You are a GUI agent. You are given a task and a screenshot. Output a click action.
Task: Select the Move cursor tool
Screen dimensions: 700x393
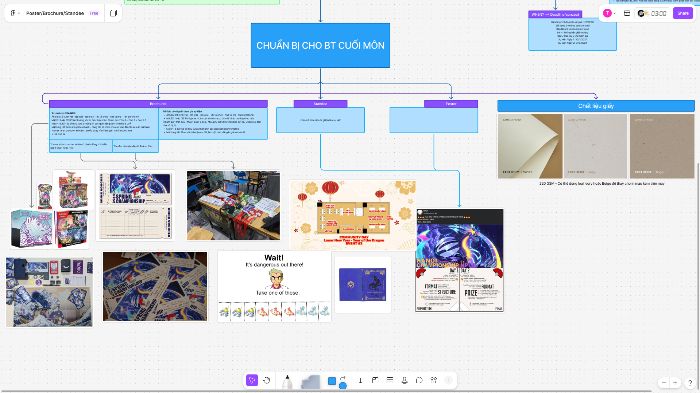pyautogui.click(x=252, y=380)
